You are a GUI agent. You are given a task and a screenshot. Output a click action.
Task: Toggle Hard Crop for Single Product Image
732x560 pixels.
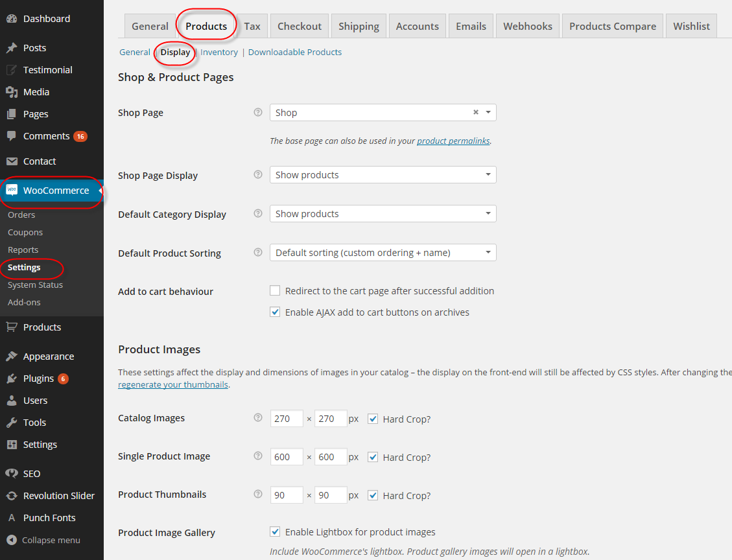[373, 457]
